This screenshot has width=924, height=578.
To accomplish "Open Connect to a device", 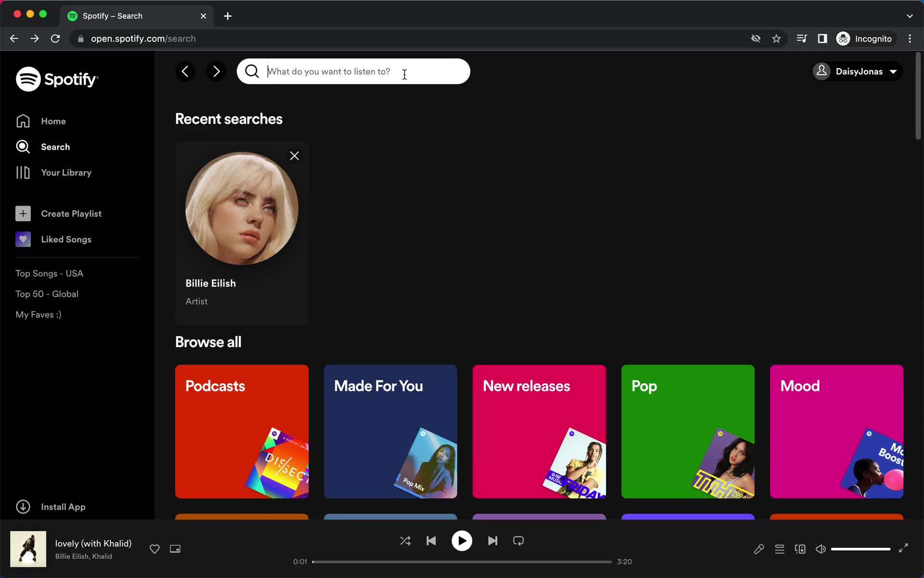I will pos(800,549).
